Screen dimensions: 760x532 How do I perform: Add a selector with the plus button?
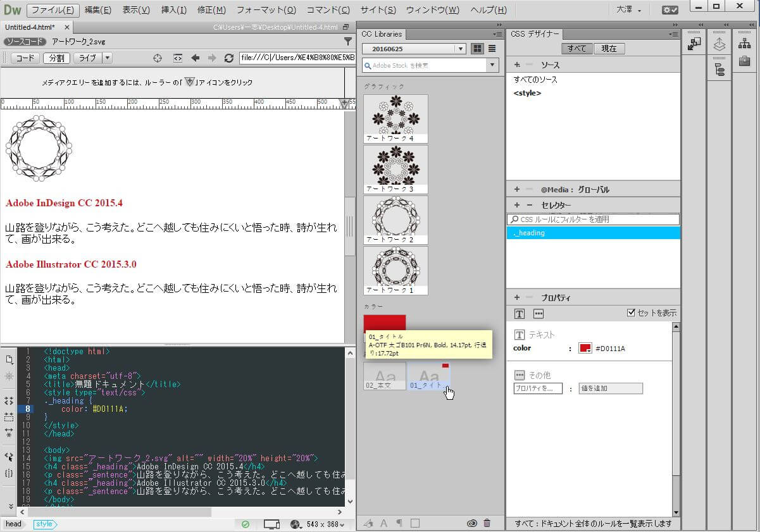pos(517,205)
